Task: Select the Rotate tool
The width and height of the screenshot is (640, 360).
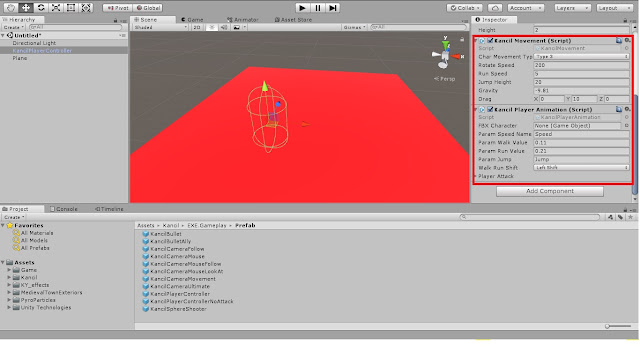Action: [41, 8]
